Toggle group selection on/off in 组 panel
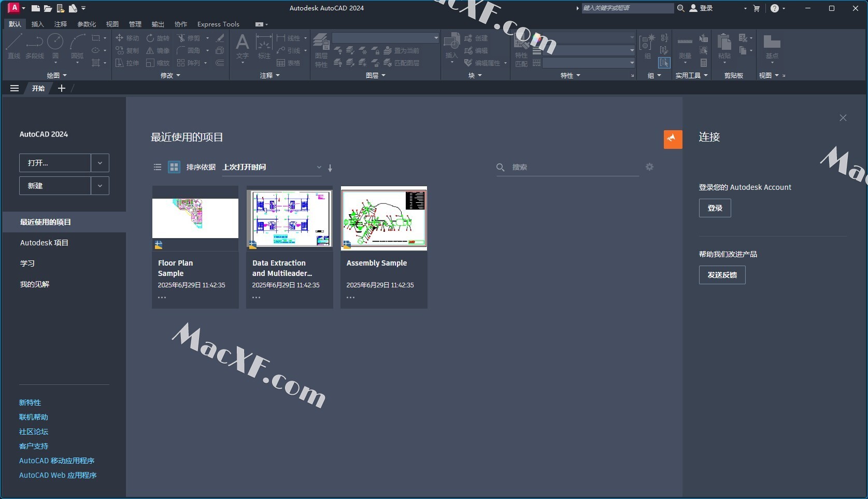This screenshot has height=499, width=868. (x=664, y=63)
